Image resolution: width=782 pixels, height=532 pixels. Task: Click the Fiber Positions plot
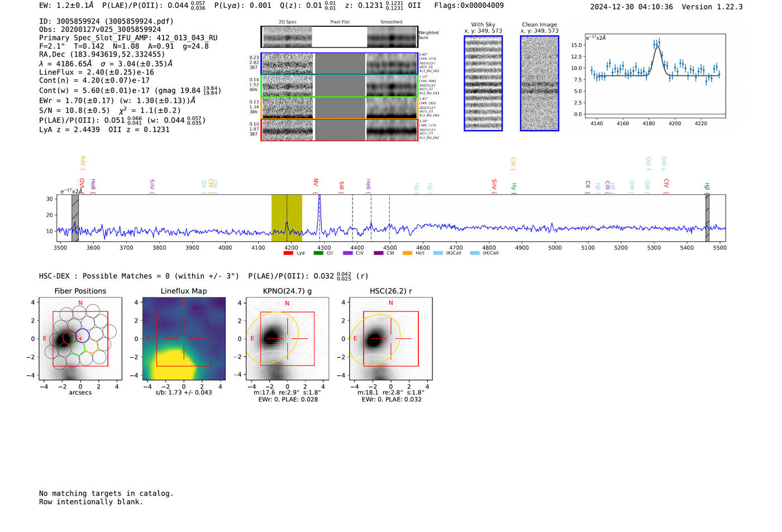(x=80, y=339)
